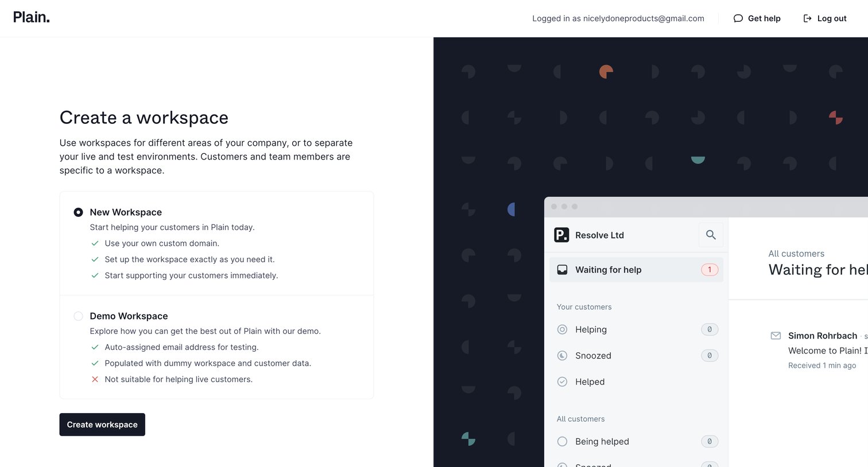Open Being helped under All customers
868x467 pixels.
coord(636,441)
